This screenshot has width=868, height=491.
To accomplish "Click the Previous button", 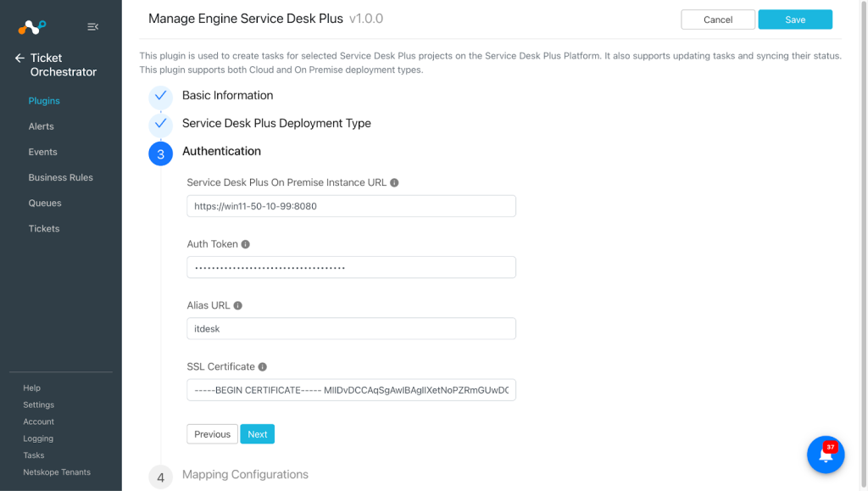I will pyautogui.click(x=212, y=434).
